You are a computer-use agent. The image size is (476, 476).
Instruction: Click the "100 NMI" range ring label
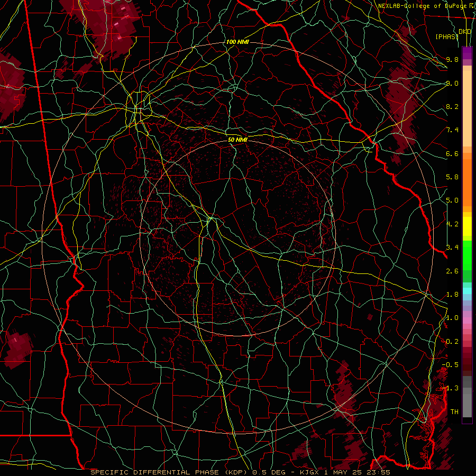[x=237, y=42]
